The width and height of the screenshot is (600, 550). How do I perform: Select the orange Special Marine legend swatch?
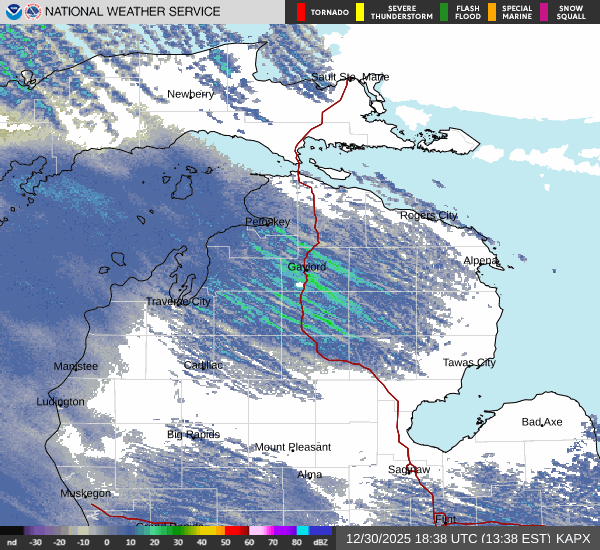tap(491, 12)
